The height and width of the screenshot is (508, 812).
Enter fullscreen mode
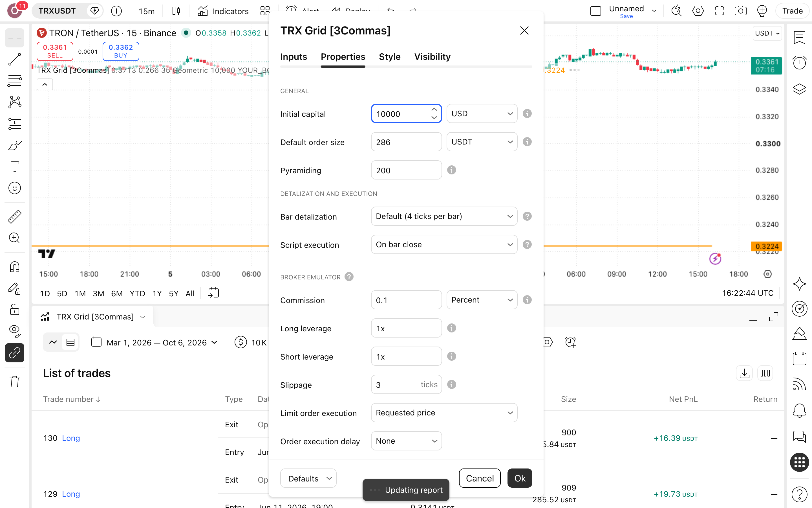pyautogui.click(x=719, y=11)
